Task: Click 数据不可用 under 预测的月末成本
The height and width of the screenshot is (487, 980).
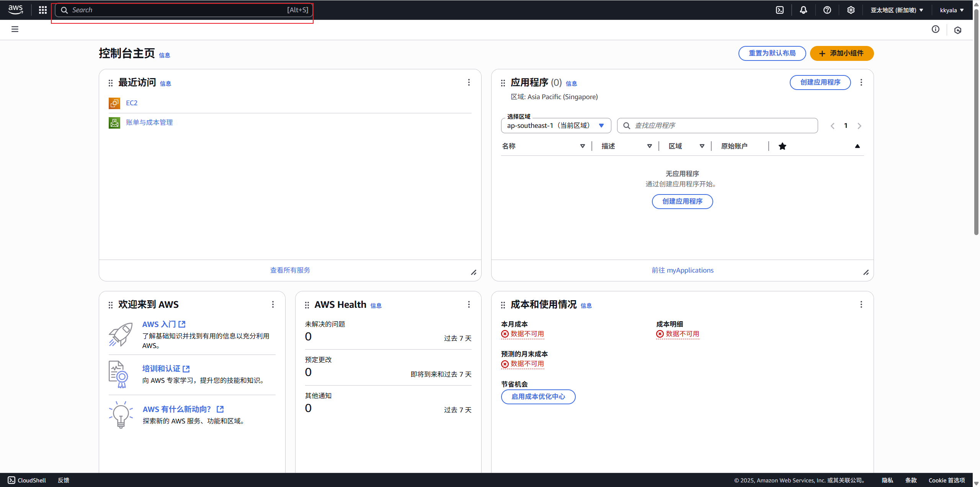Action: click(523, 364)
